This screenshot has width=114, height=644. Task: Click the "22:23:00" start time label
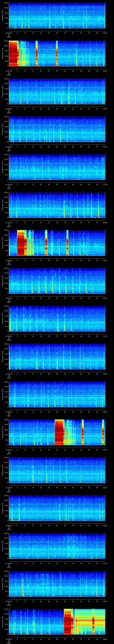(9, 71)
